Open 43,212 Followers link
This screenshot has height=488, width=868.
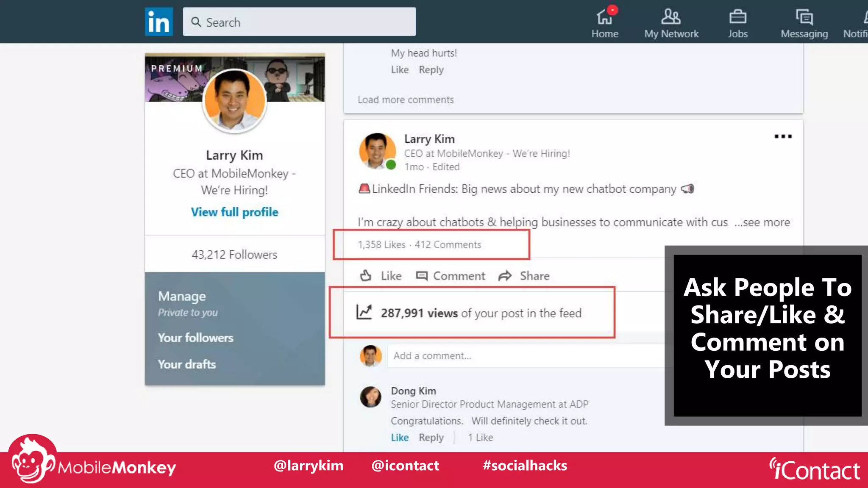pyautogui.click(x=234, y=255)
